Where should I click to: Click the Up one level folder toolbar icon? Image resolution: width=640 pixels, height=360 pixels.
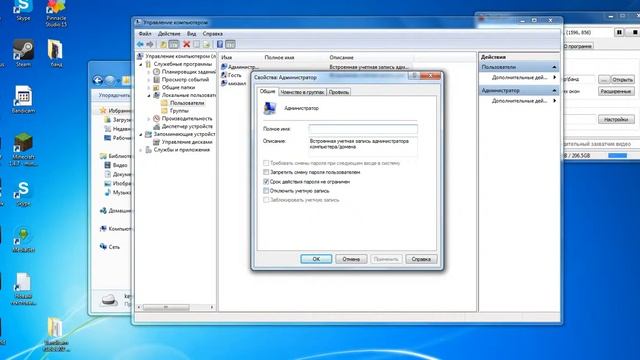(x=163, y=44)
